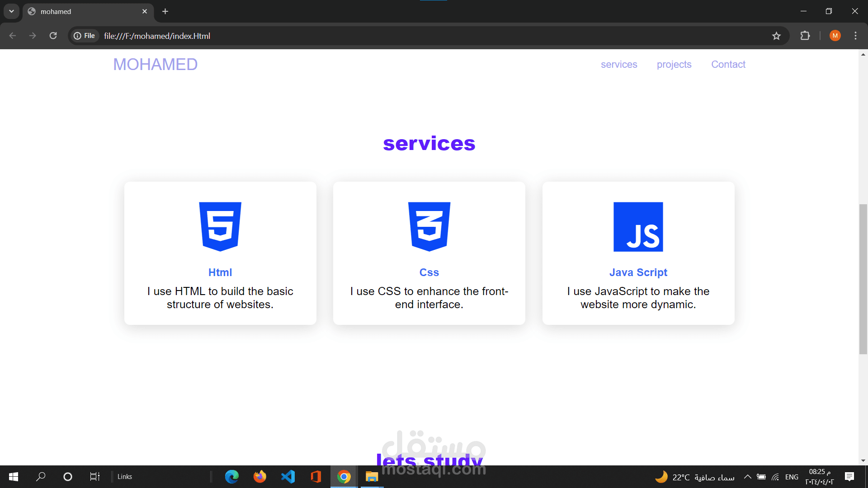Reload the page with refresh icon

[x=53, y=36]
